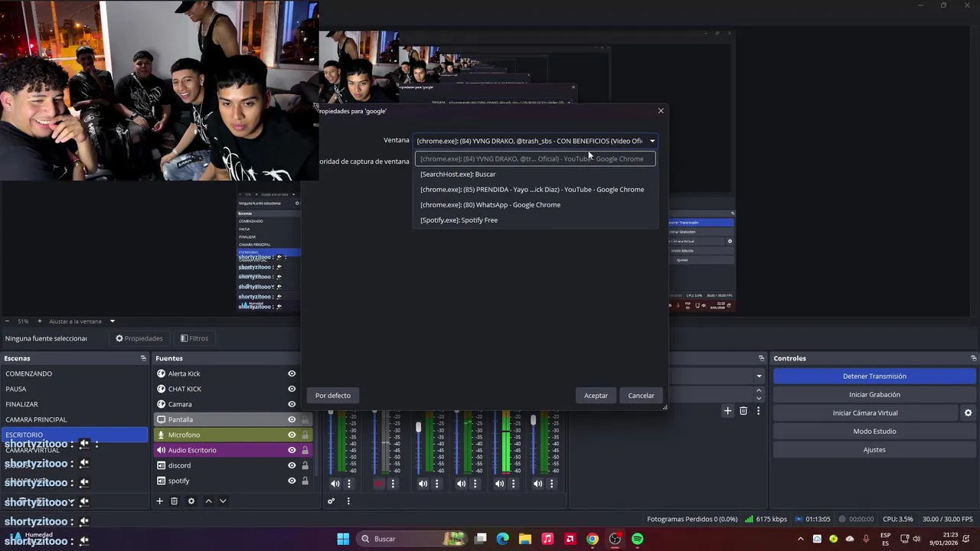Hide the Alerta Kick source
Screen dimensions: 980x551
(x=292, y=373)
